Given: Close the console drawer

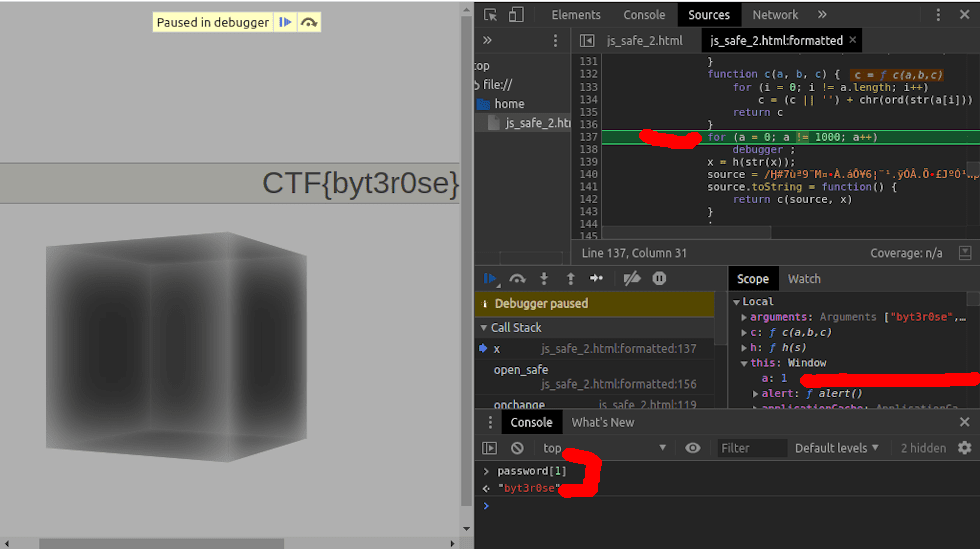Looking at the screenshot, I should (x=964, y=423).
